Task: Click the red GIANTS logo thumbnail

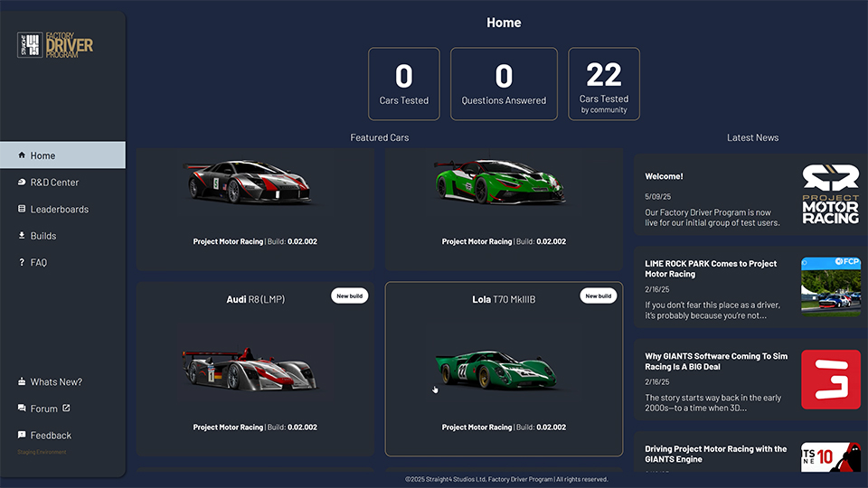Action: (831, 380)
